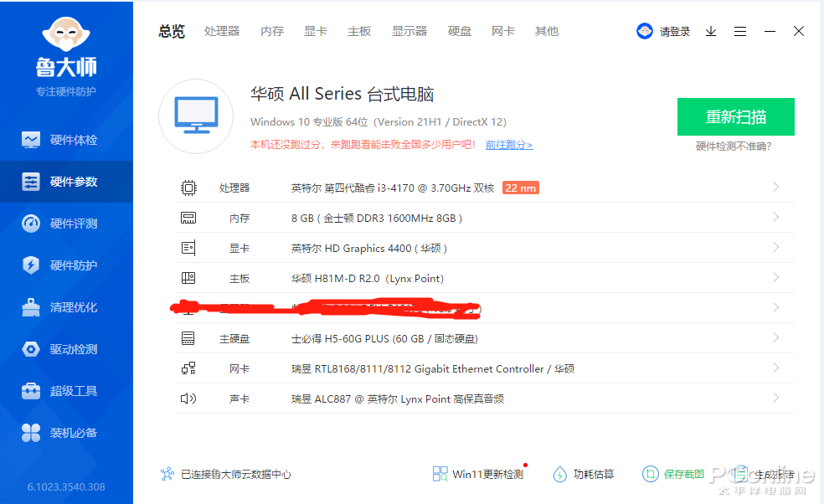Image resolution: width=824 pixels, height=504 pixels.
Task: Click the 22 nm badge
Action: coord(521,188)
